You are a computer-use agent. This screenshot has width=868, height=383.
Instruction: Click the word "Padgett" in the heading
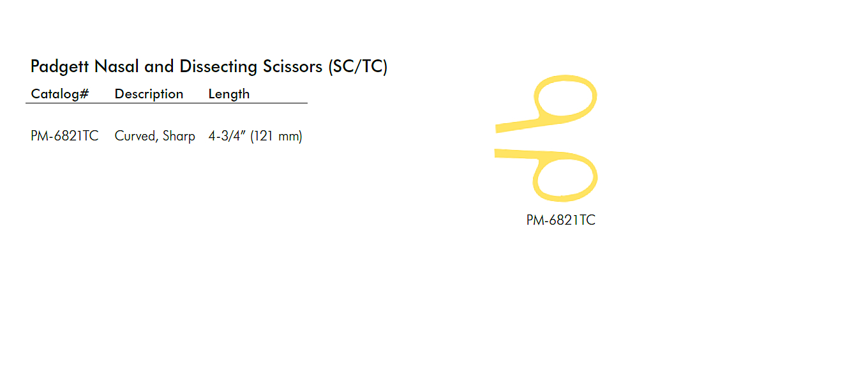pyautogui.click(x=60, y=67)
